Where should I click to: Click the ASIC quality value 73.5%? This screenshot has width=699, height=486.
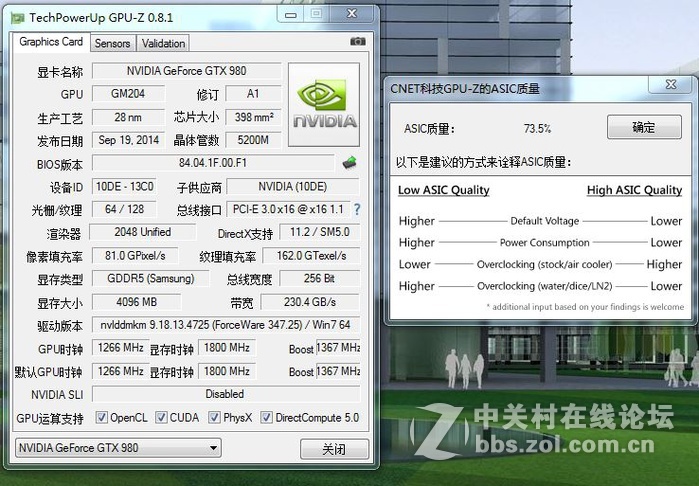point(537,129)
